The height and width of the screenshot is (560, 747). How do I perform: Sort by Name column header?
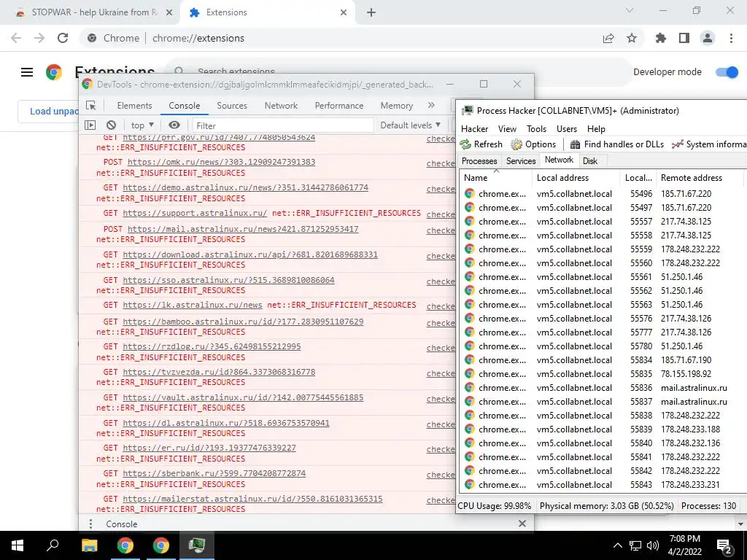[495, 178]
